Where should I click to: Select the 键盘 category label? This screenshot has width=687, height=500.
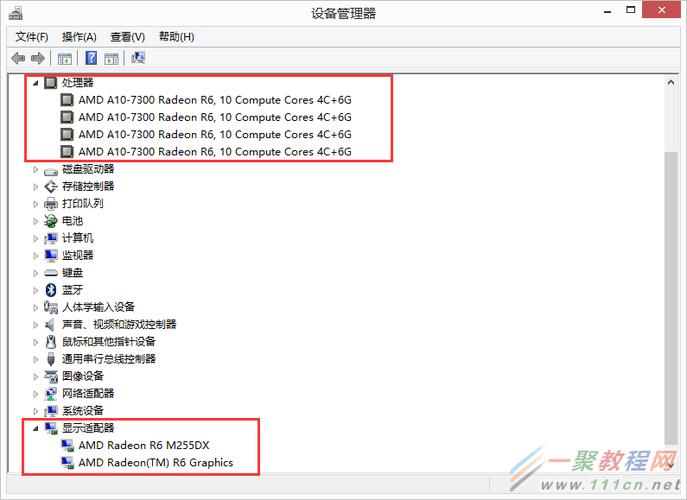pos(72,273)
